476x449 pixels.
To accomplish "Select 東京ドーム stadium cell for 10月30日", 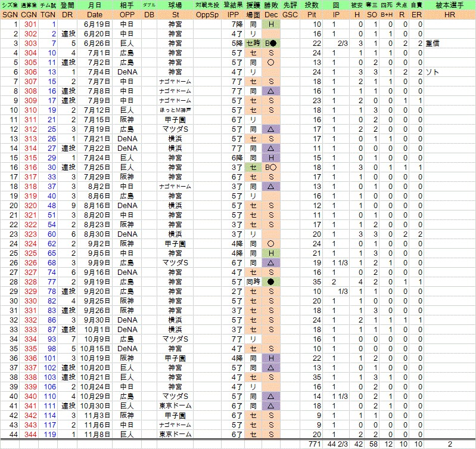I will (x=175, y=406).
